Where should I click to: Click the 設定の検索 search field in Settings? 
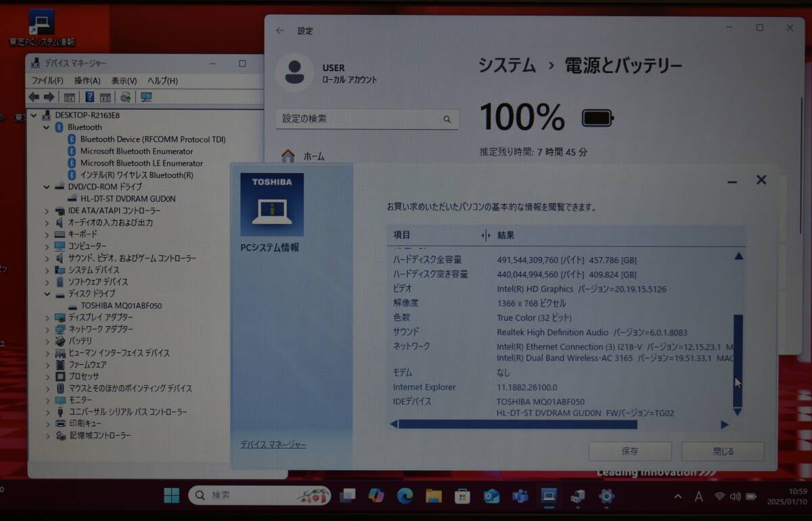367,119
